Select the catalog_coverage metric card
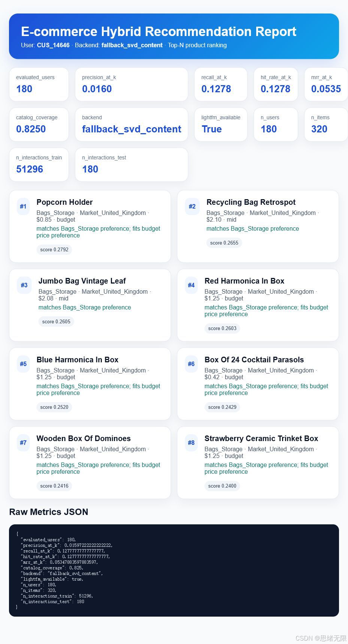This screenshot has width=348, height=644. (39, 125)
